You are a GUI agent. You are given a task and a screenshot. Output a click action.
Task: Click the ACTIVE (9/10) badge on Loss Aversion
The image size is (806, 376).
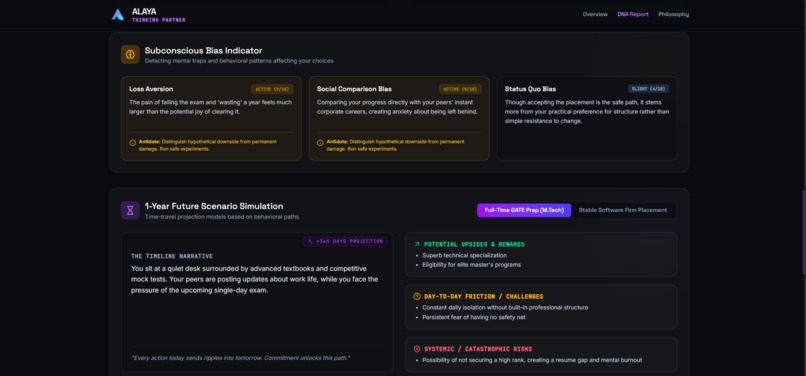272,89
